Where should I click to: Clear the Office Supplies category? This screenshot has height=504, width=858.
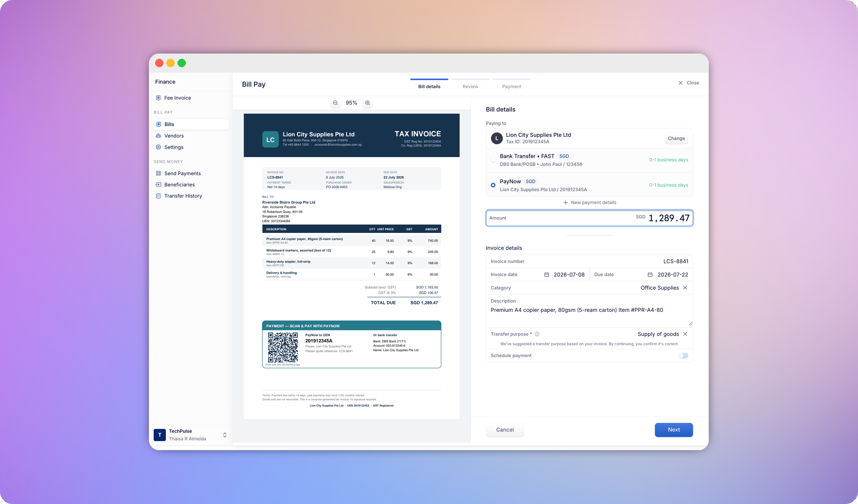pyautogui.click(x=685, y=288)
